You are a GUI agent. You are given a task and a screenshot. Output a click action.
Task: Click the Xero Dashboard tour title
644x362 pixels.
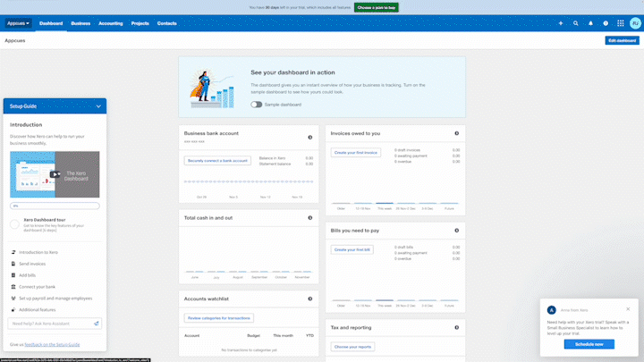coord(45,220)
